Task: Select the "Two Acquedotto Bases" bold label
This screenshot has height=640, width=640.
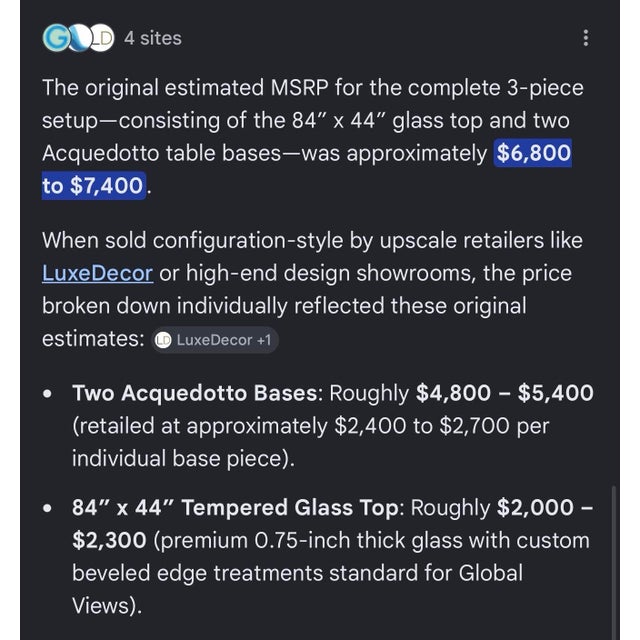Action: click(x=195, y=393)
